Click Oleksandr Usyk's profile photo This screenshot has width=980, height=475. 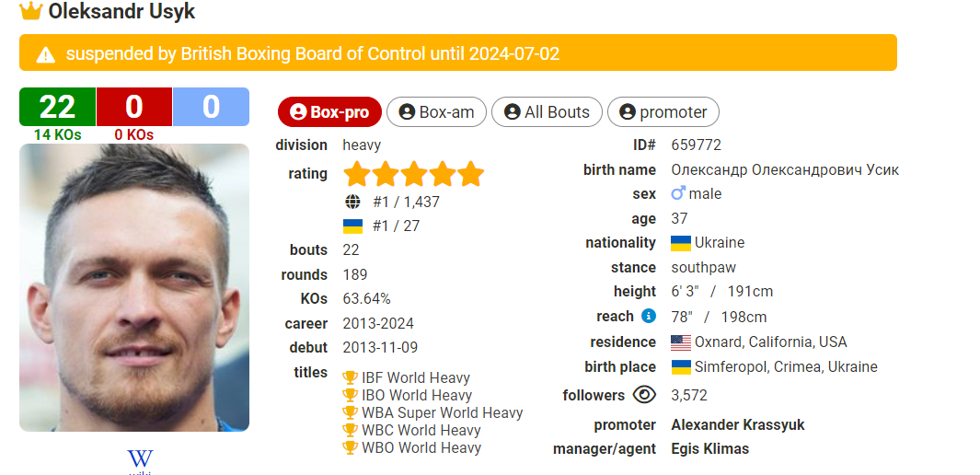pos(134,287)
